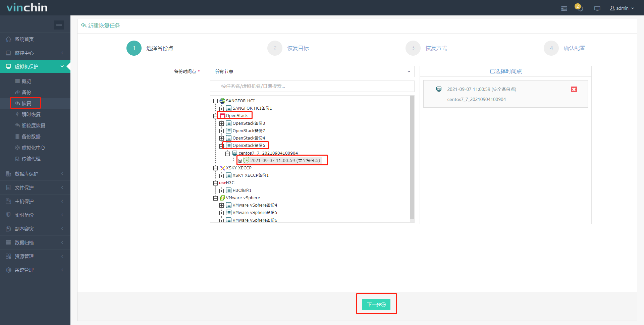Screen dimensions: 644x325
Task: Open notifications via the bell icon
Action: 580,8
